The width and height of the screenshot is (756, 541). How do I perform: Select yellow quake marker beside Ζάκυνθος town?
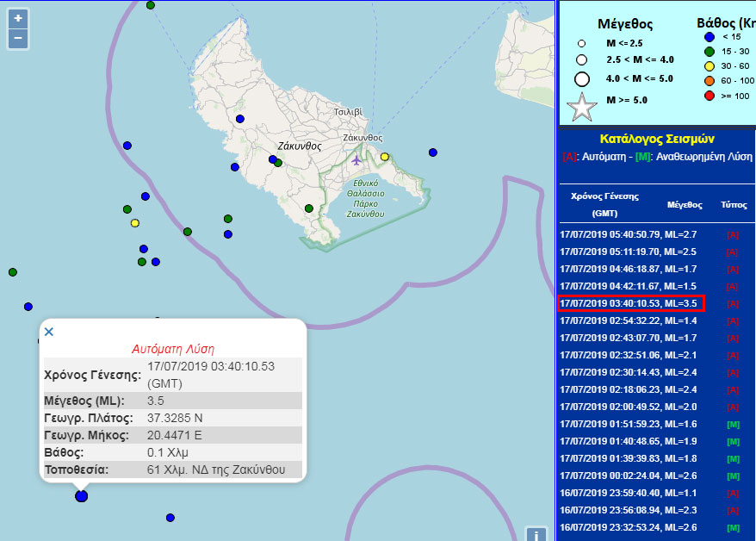(385, 157)
